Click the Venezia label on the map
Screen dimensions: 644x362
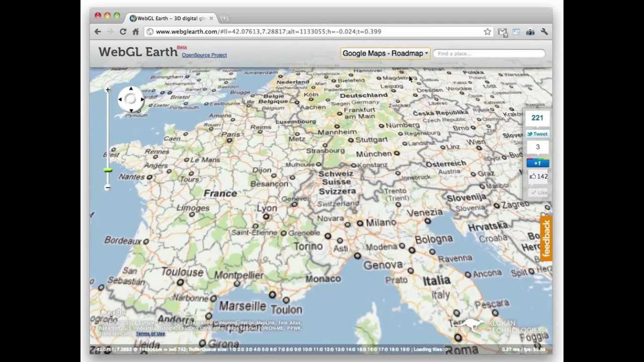[x=424, y=213]
